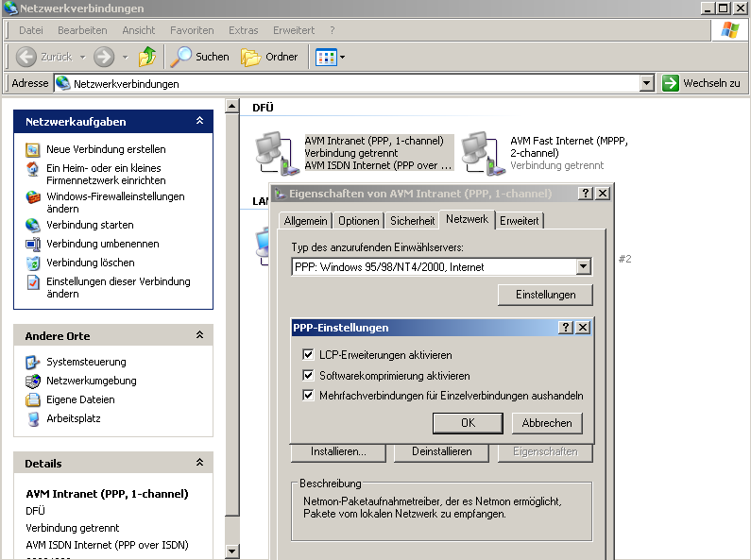The height and width of the screenshot is (560, 751).
Task: Click Verbindung starten icon
Action: tap(32, 226)
